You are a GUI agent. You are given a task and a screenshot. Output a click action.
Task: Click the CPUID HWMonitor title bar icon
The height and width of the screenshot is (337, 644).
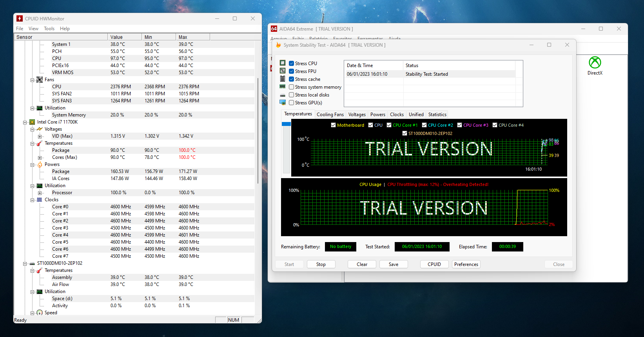pyautogui.click(x=20, y=18)
